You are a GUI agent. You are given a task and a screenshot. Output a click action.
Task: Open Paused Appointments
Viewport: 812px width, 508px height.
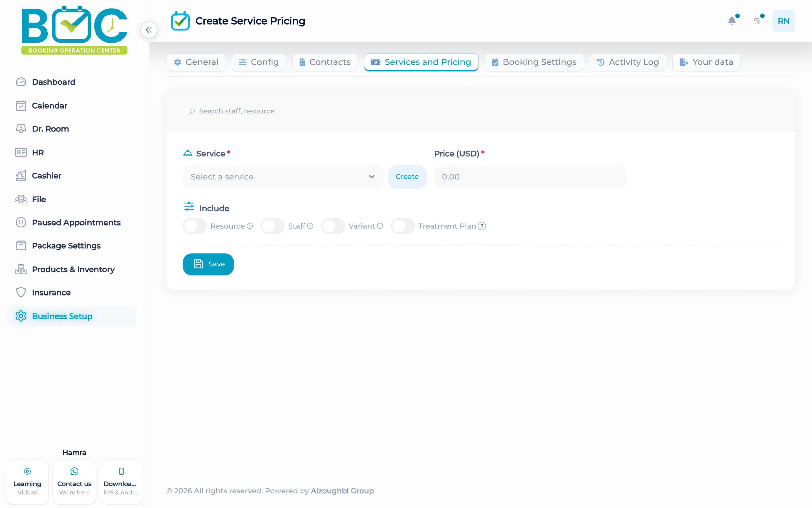pyautogui.click(x=71, y=222)
